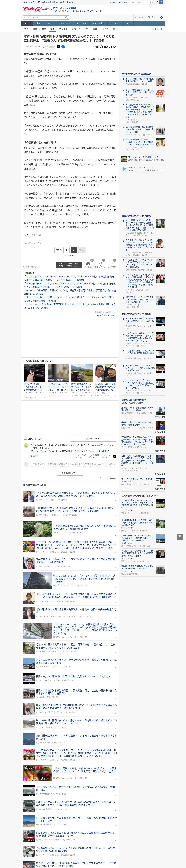
Task: Share the article on X
Action: tap(58, 47)
